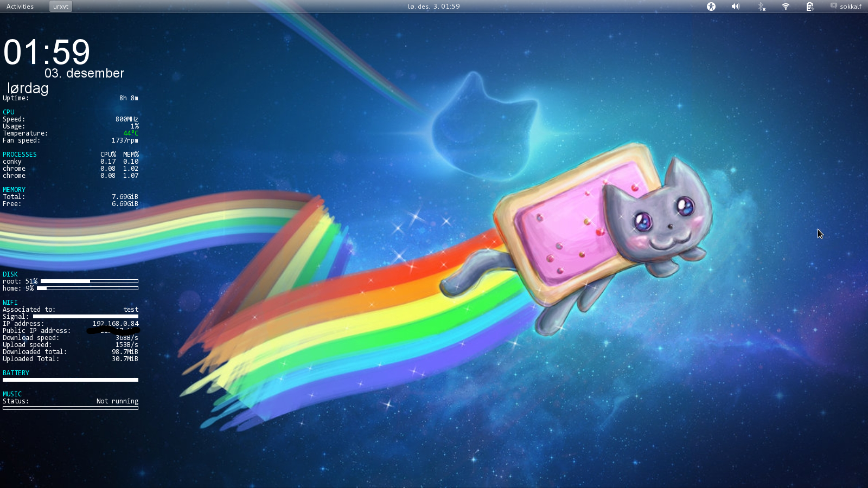Image resolution: width=868 pixels, height=488 pixels.
Task: Click the 'Associated to:' label
Action: pyautogui.click(x=29, y=310)
